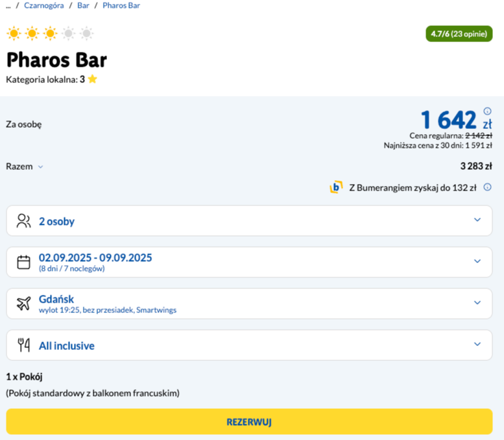
Task: Expand chevron in the Gdańsk field
Action: pos(477,303)
